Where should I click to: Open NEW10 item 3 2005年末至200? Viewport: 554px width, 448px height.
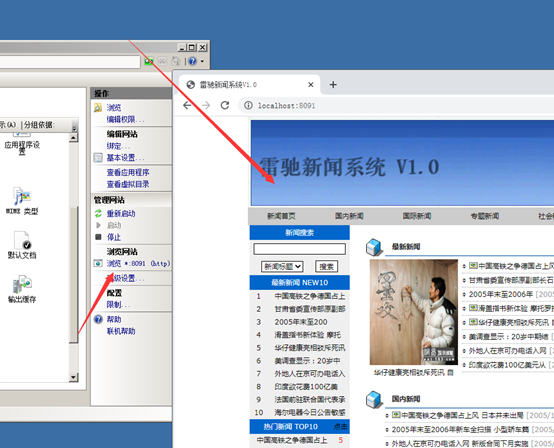301,322
